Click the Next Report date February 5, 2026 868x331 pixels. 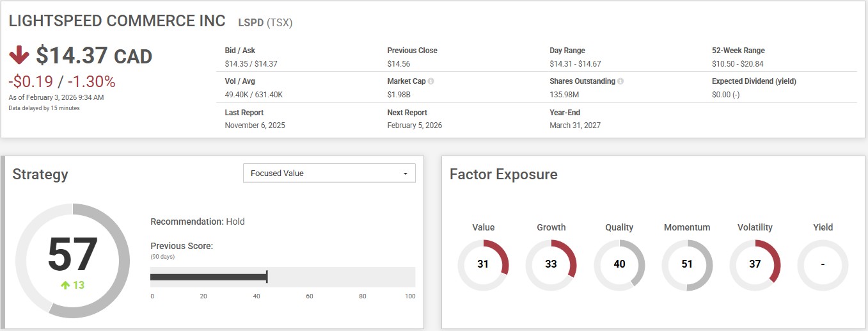[x=414, y=125]
